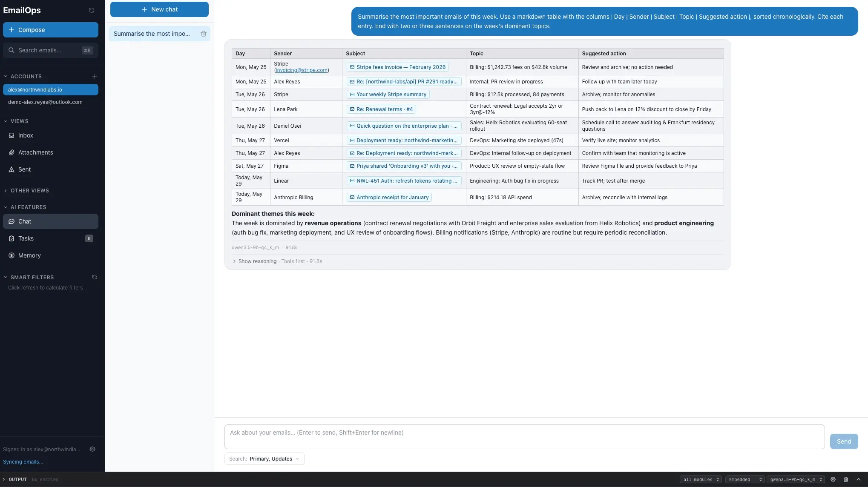Open 'Re: Renewal terms · #4' email citation

click(381, 109)
